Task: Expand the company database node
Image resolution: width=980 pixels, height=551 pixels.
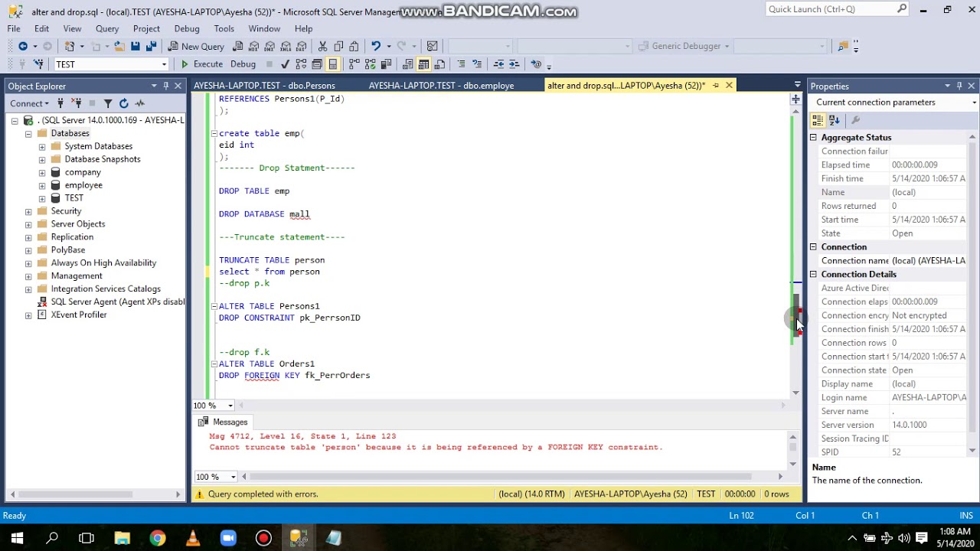Action: [42, 172]
